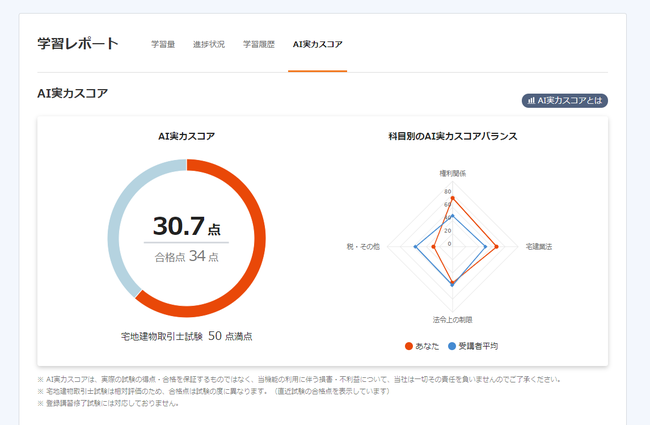The image size is (650, 425).
Task: Select the 税・その他 radar axis label
Action: (x=363, y=245)
